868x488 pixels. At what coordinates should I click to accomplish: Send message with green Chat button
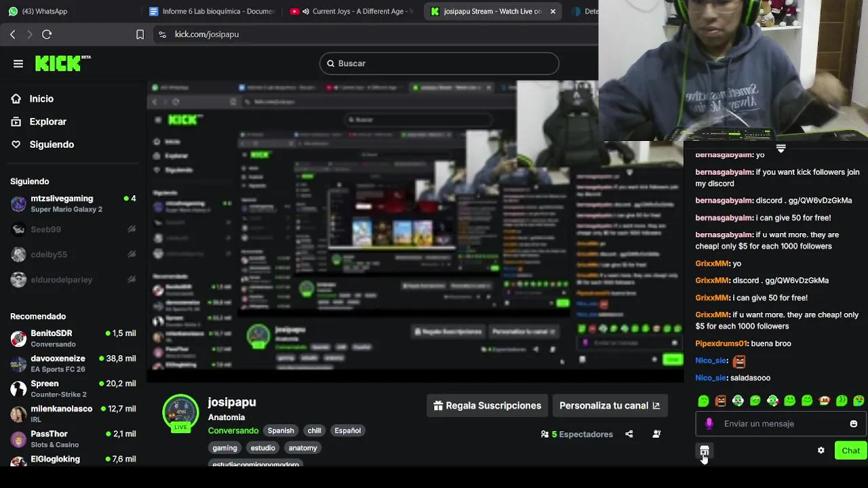click(x=850, y=451)
